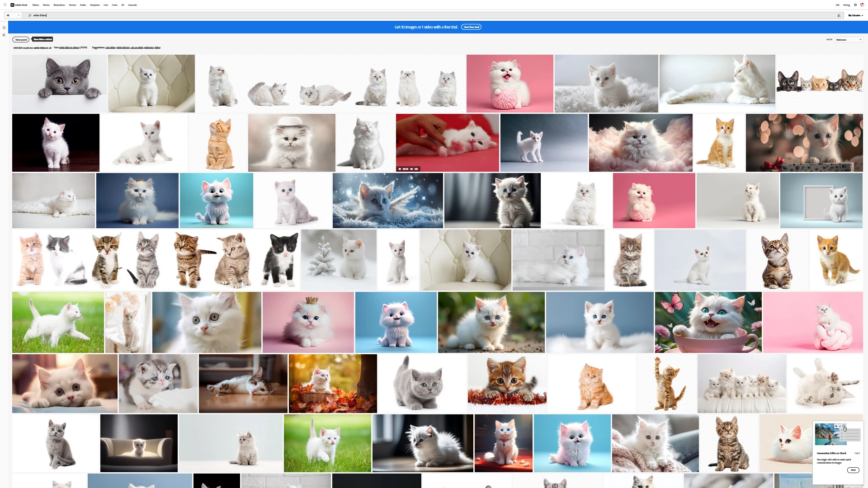This screenshot has height=488, width=868.
Task: Open the Templates menu item
Action: click(x=94, y=5)
